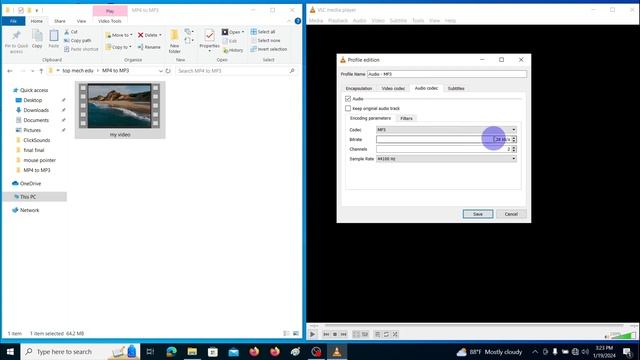640x360 pixels.
Task: Open the Explorer File menu
Action: coord(13,21)
